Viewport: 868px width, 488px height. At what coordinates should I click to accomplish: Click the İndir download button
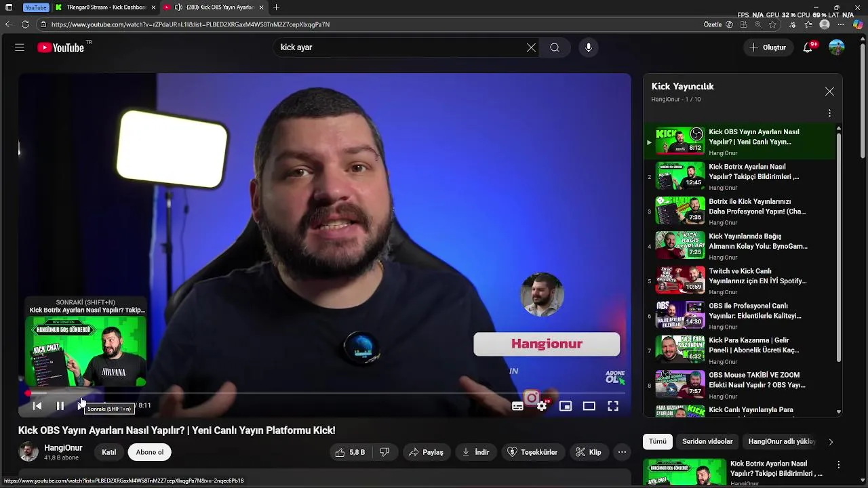(x=475, y=452)
